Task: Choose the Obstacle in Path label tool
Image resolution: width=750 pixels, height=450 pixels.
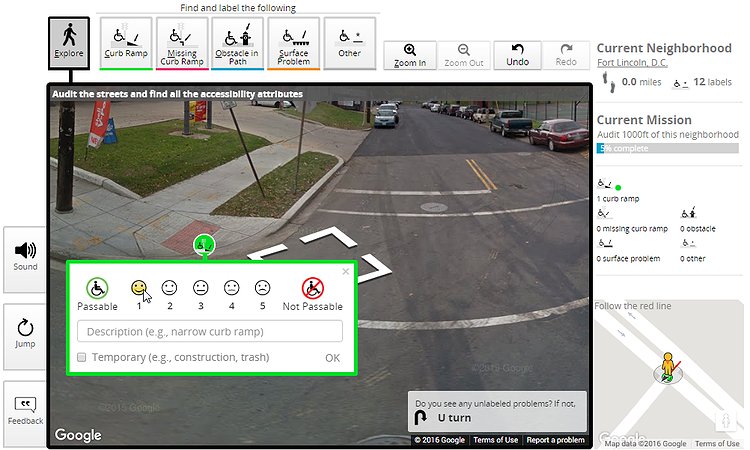Action: click(237, 43)
